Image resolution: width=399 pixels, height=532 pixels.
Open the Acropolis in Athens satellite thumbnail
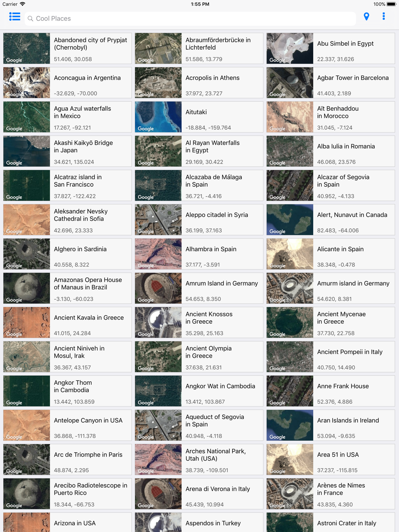tap(158, 83)
